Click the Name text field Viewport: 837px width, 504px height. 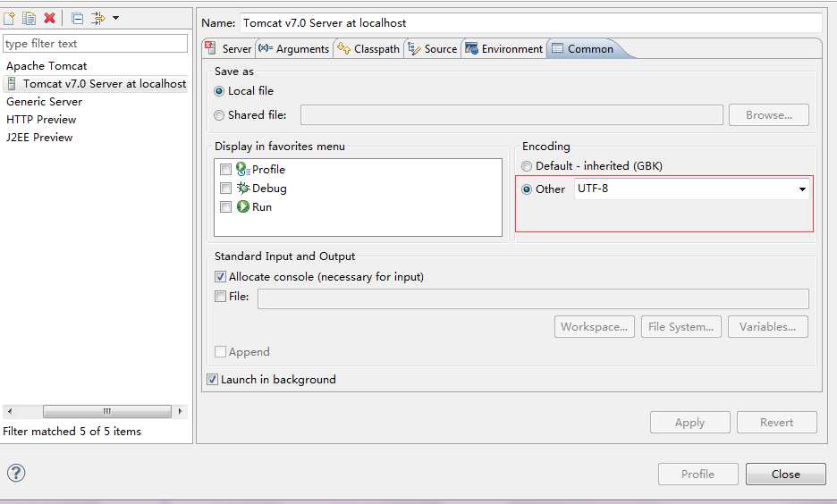point(530,23)
